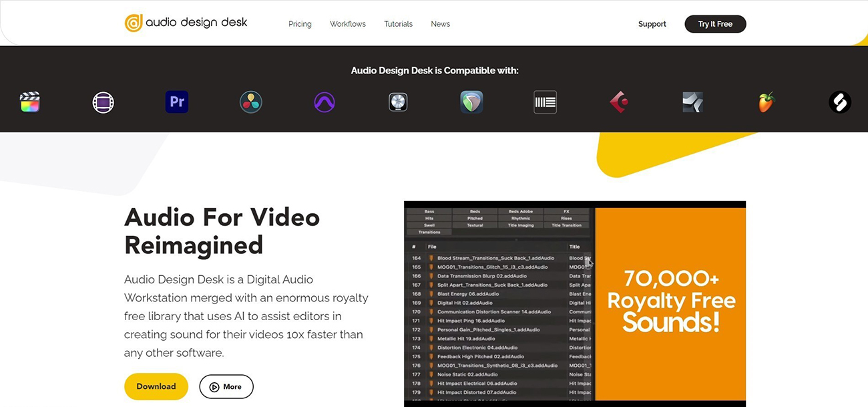This screenshot has width=868, height=407.
Task: Play the 70,000+ Royalty Free Sounds video
Action: 574,304
